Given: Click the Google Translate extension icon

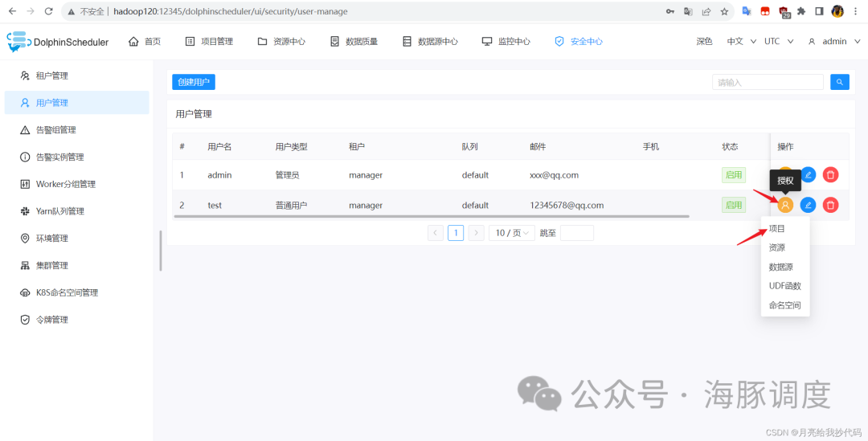Looking at the screenshot, I should pos(747,11).
